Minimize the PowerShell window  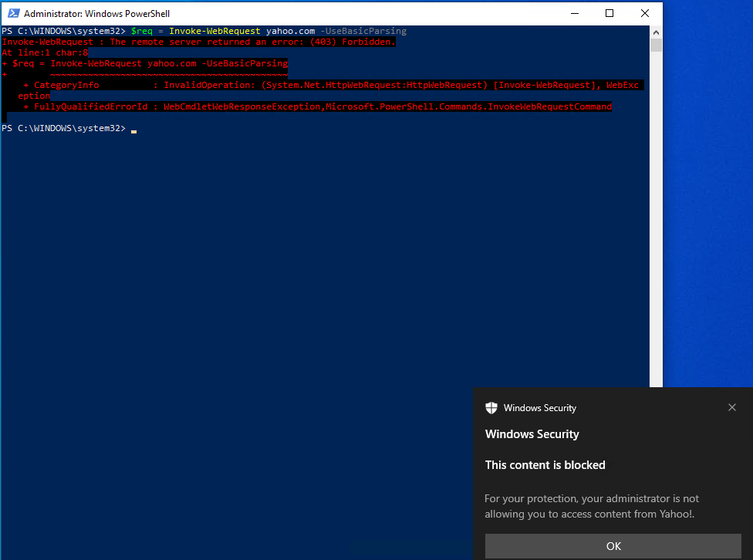pyautogui.click(x=573, y=13)
